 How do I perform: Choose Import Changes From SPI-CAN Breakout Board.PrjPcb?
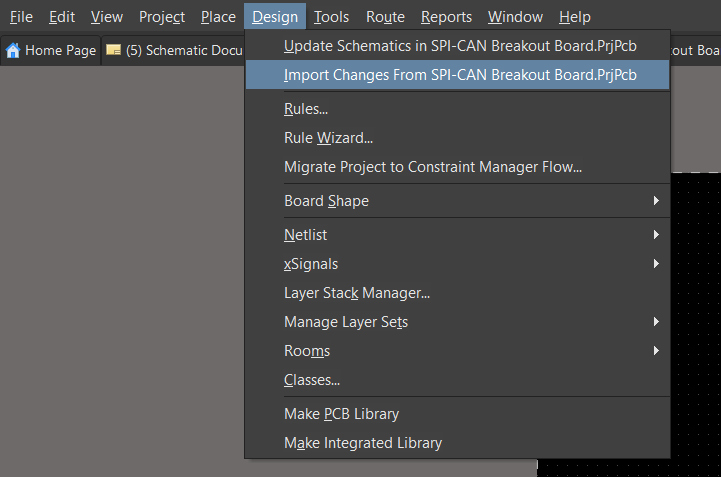[x=458, y=75]
